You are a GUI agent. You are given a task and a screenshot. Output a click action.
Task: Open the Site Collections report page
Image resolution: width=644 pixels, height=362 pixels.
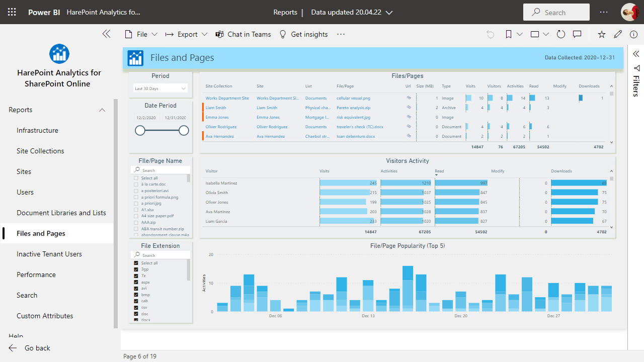click(40, 151)
